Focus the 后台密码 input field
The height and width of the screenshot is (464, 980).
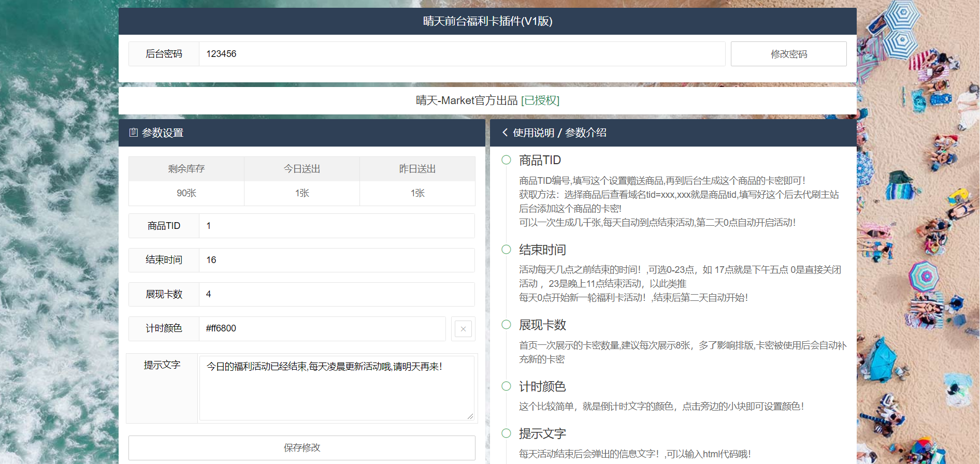(462, 54)
